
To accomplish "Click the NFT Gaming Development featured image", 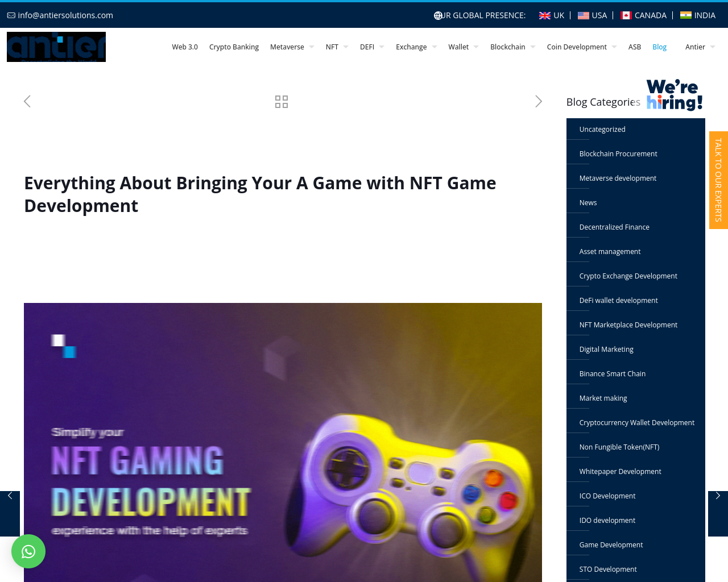I will click(283, 442).
